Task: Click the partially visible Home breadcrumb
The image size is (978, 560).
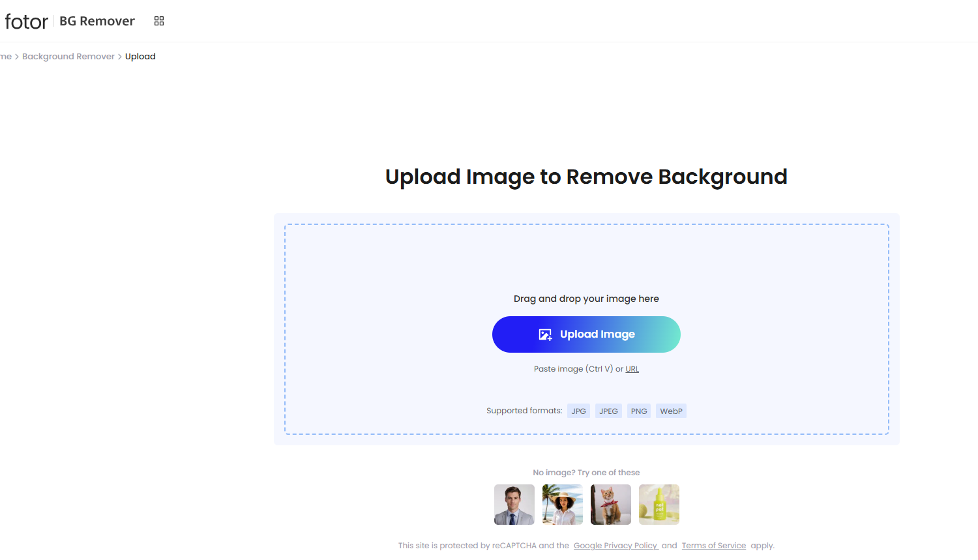Action: 5,57
